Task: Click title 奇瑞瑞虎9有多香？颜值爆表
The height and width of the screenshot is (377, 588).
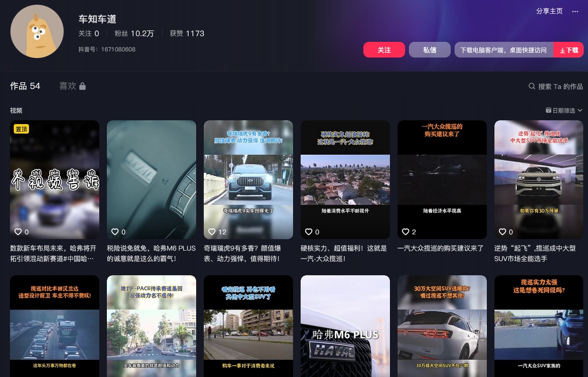Action: coord(243,253)
